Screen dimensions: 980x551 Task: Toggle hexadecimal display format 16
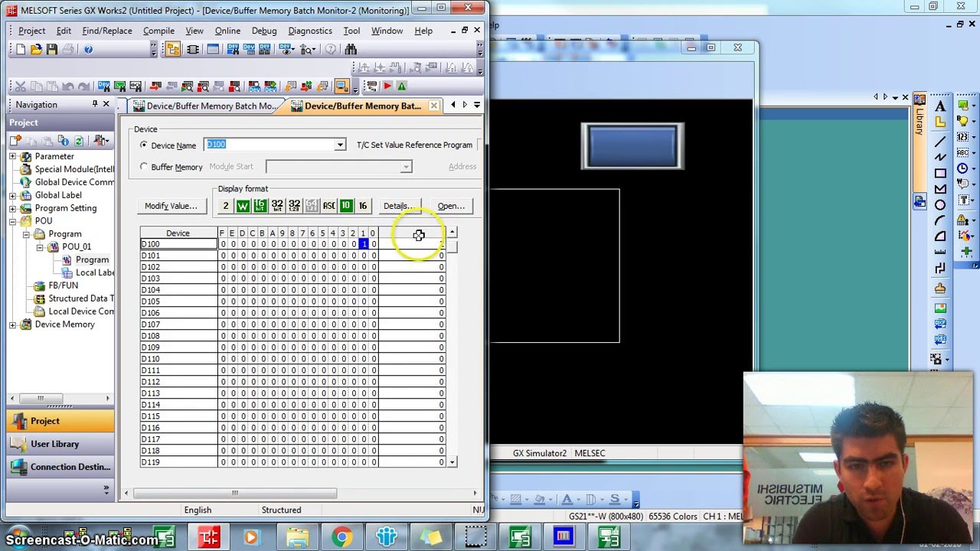[363, 206]
